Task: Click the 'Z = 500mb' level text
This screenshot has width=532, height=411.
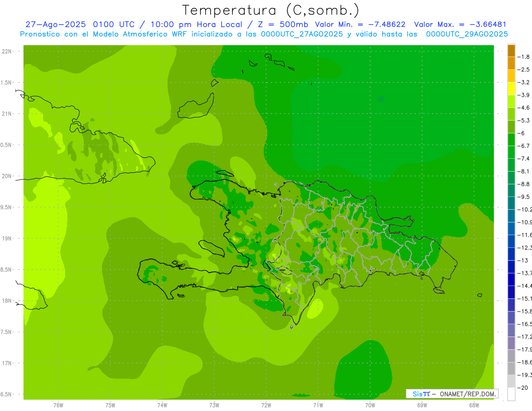Action: click(x=283, y=24)
